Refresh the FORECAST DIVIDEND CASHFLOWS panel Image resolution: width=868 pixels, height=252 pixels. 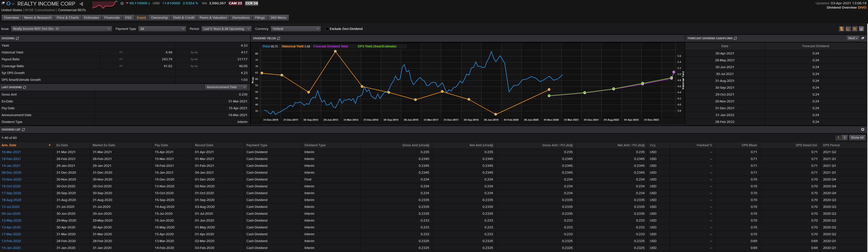point(735,38)
